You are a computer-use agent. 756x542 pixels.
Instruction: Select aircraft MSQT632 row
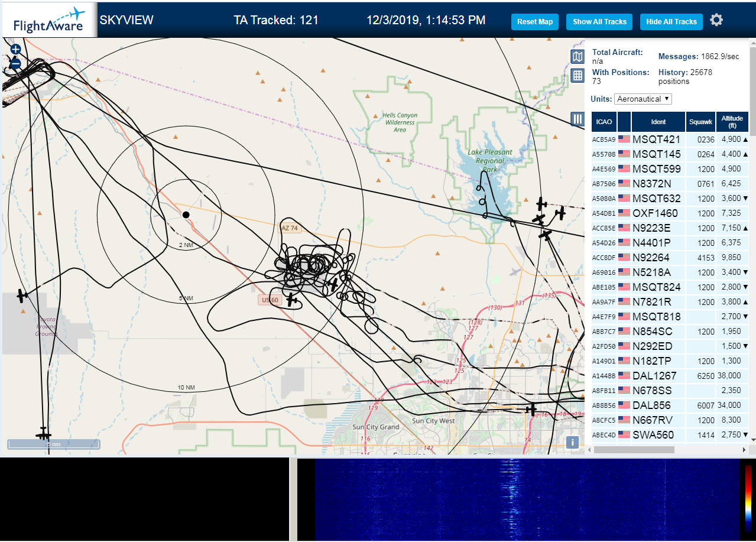670,199
